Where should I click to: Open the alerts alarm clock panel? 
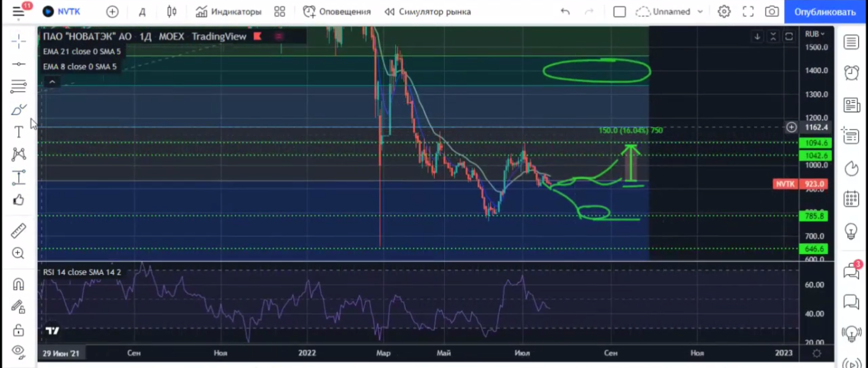click(851, 73)
